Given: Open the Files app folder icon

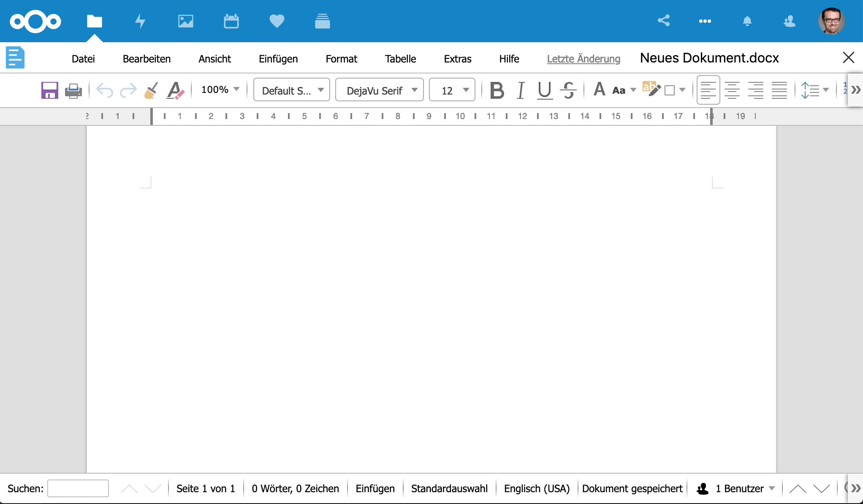Looking at the screenshot, I should click(95, 21).
